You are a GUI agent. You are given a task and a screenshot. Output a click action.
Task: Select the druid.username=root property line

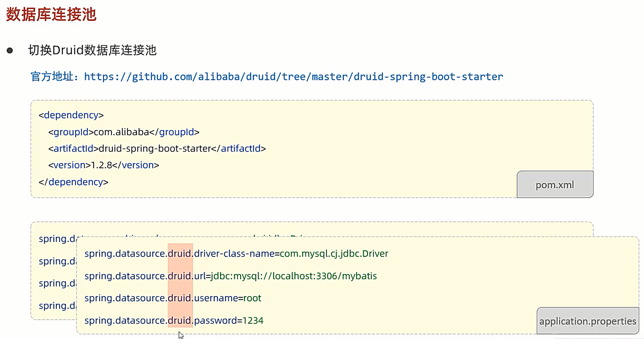(x=173, y=298)
